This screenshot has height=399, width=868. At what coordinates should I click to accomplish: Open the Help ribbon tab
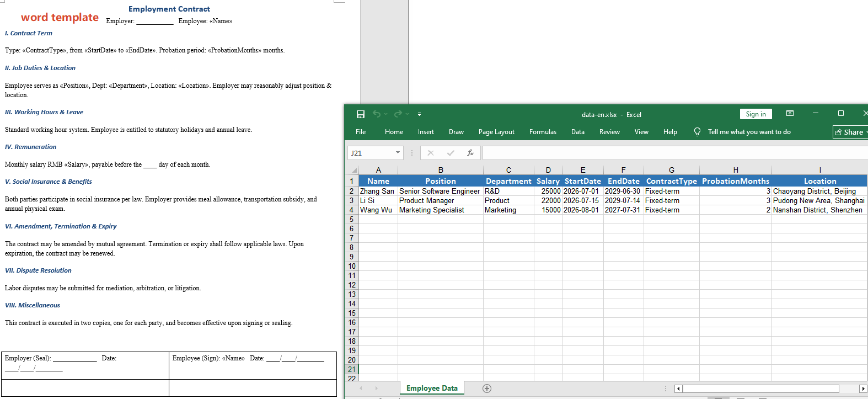point(670,132)
